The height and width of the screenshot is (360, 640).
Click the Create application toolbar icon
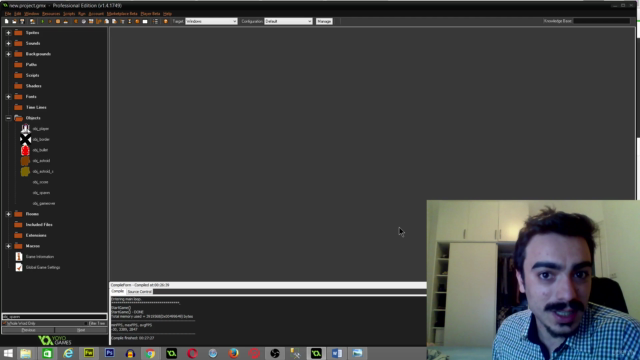32,21
